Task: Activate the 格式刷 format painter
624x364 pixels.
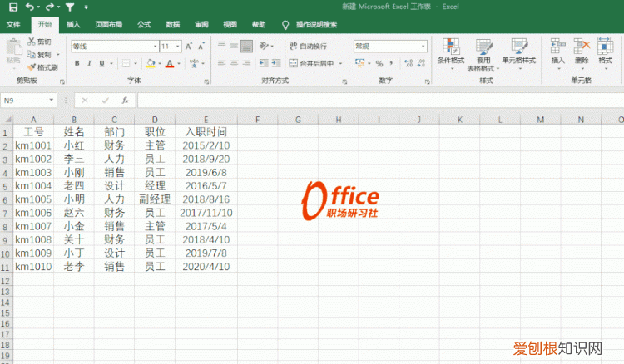Action: tap(42, 67)
